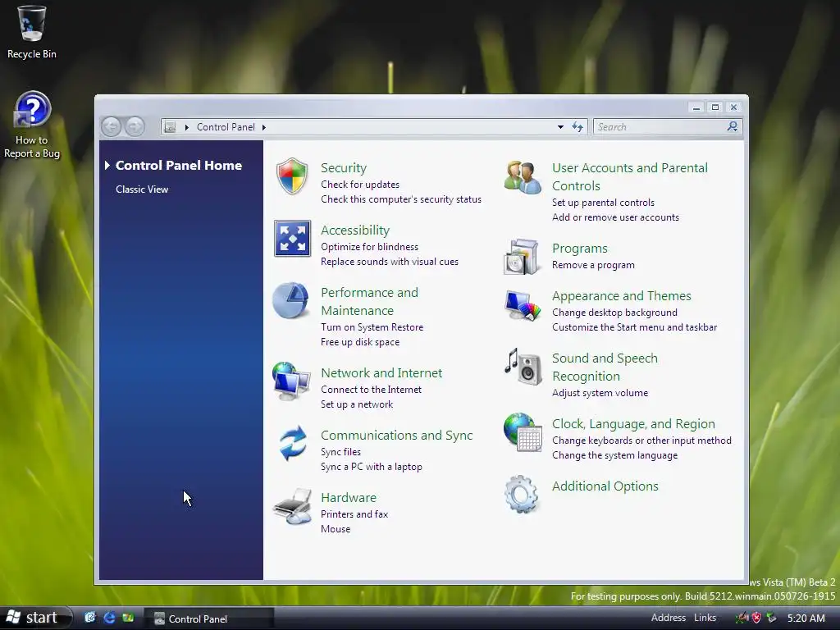The height and width of the screenshot is (630, 840).
Task: Click the red security shield tray icon
Action: tap(756, 619)
